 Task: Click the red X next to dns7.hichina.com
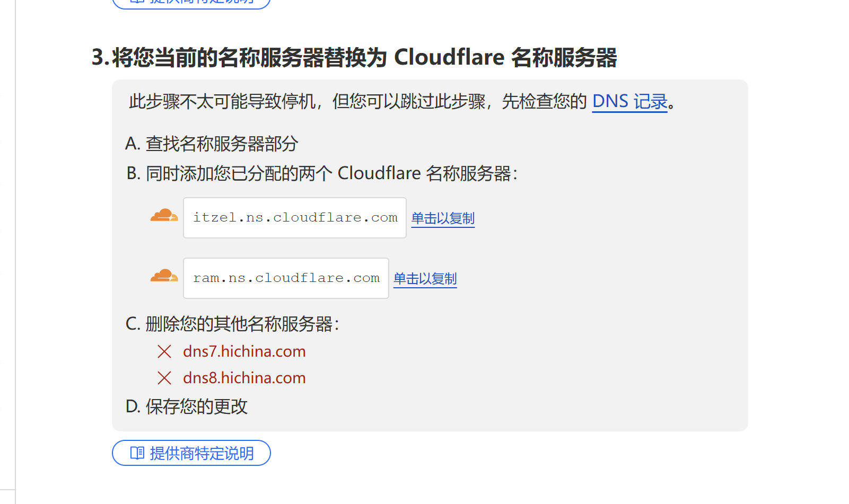pos(164,351)
